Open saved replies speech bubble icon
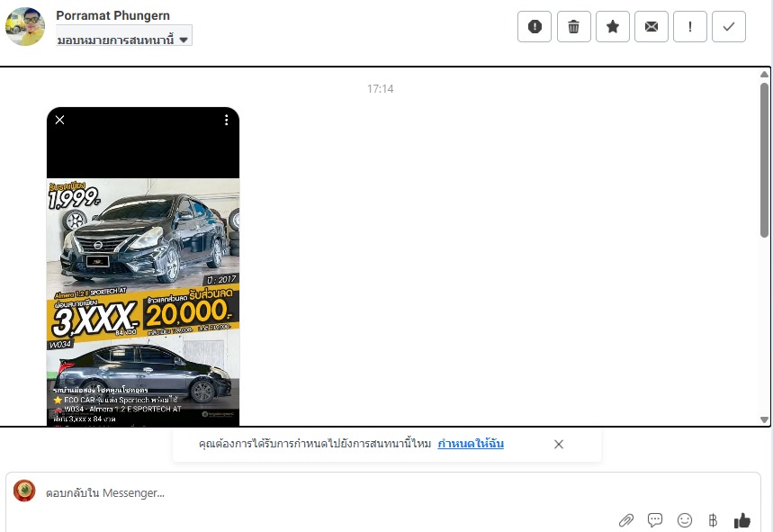The width and height of the screenshot is (773, 532). click(x=655, y=520)
